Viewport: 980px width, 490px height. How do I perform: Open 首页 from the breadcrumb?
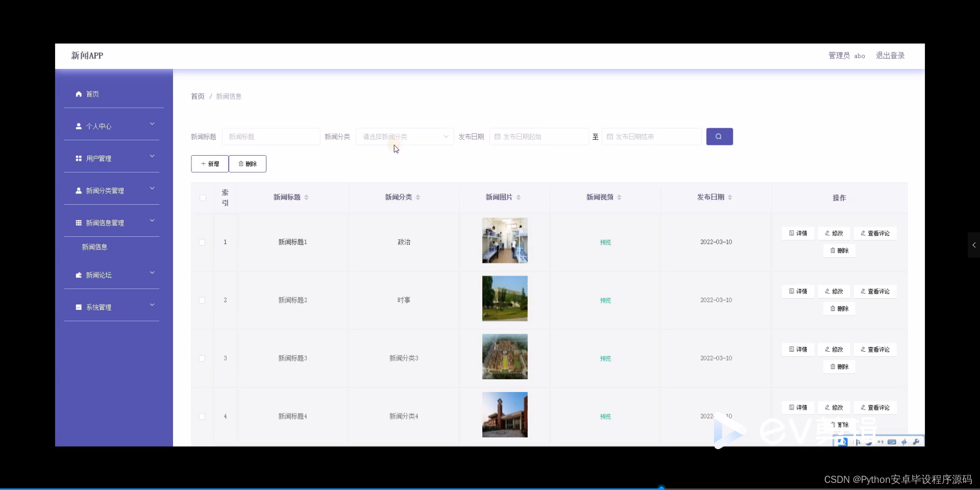click(x=197, y=96)
